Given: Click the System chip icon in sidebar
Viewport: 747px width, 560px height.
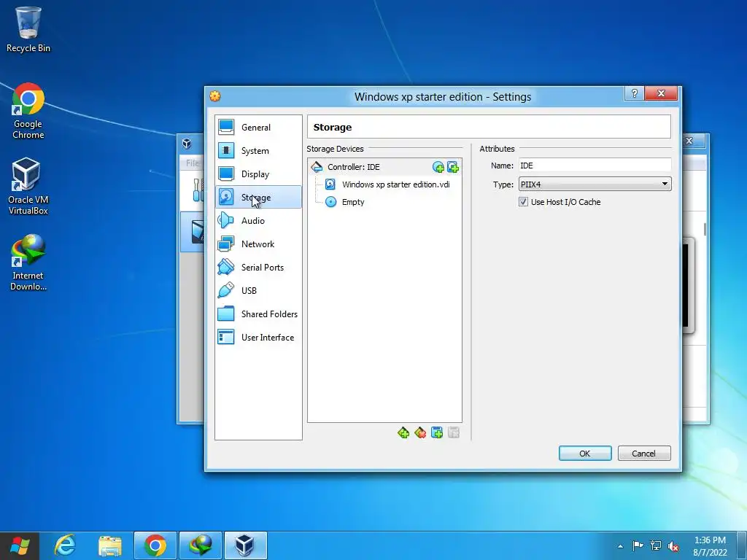Looking at the screenshot, I should (226, 150).
